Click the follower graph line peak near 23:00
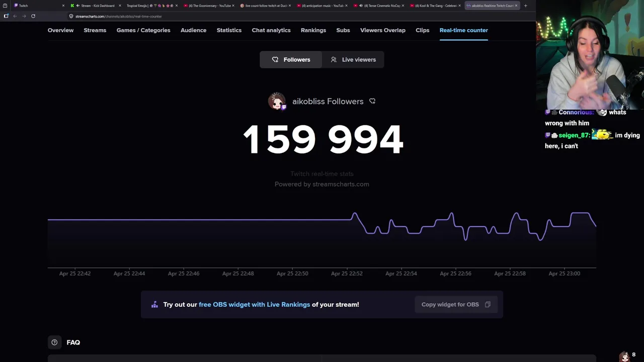The image size is (644, 362). pos(580,213)
